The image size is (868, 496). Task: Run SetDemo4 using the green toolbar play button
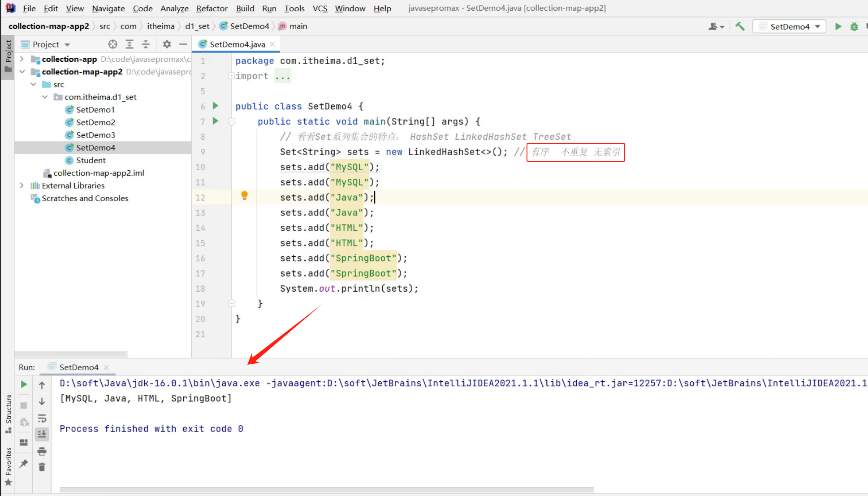click(x=838, y=26)
